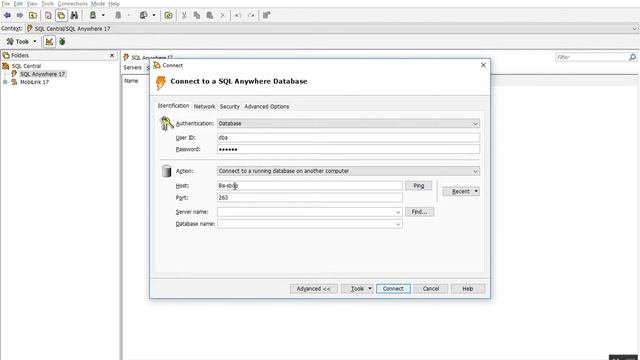Click the Help button in dialog
The height and width of the screenshot is (360, 640).
468,289
